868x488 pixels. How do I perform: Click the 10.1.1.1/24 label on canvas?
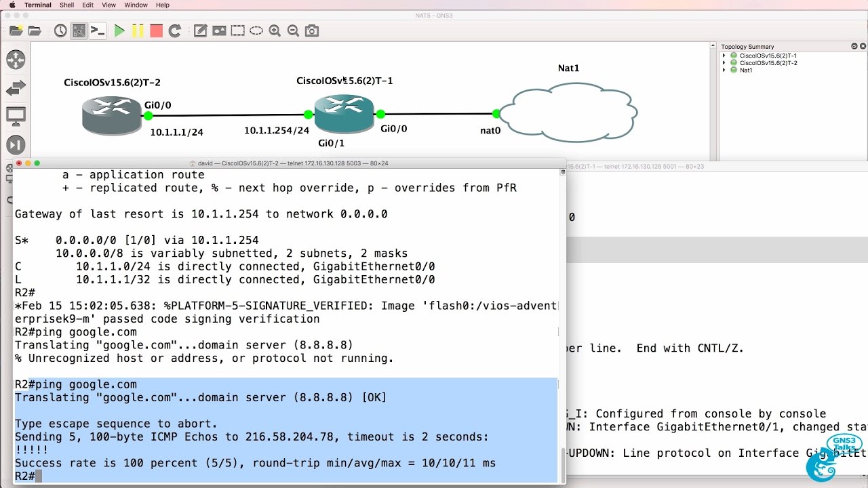pyautogui.click(x=176, y=132)
